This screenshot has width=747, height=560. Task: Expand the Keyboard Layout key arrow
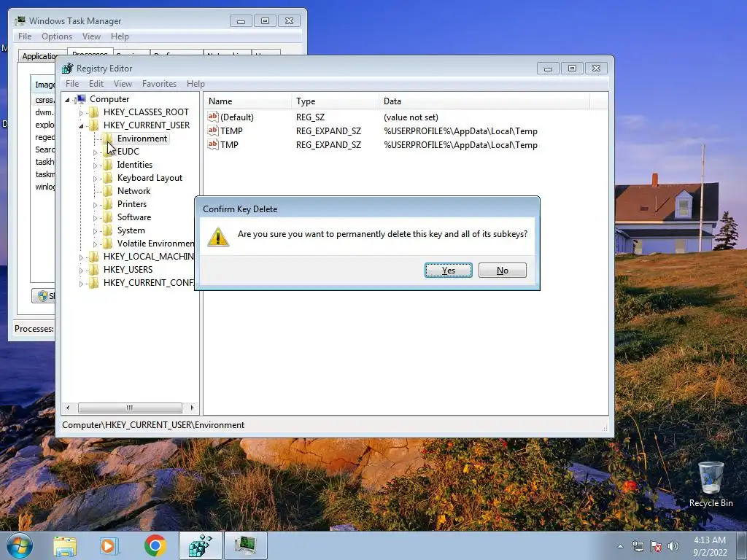point(95,179)
